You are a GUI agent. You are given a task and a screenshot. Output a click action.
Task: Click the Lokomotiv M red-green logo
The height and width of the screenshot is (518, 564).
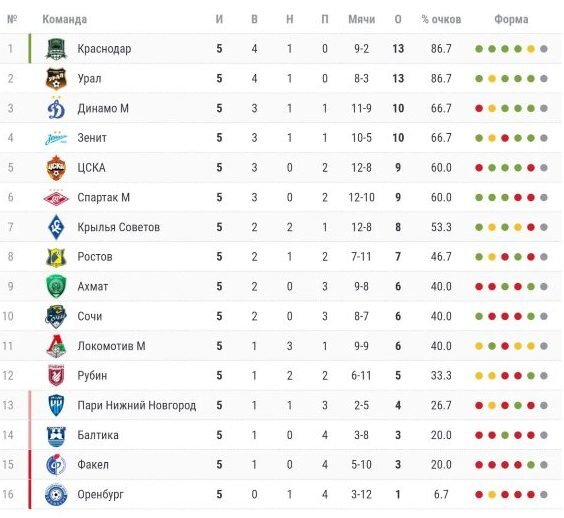click(x=56, y=346)
